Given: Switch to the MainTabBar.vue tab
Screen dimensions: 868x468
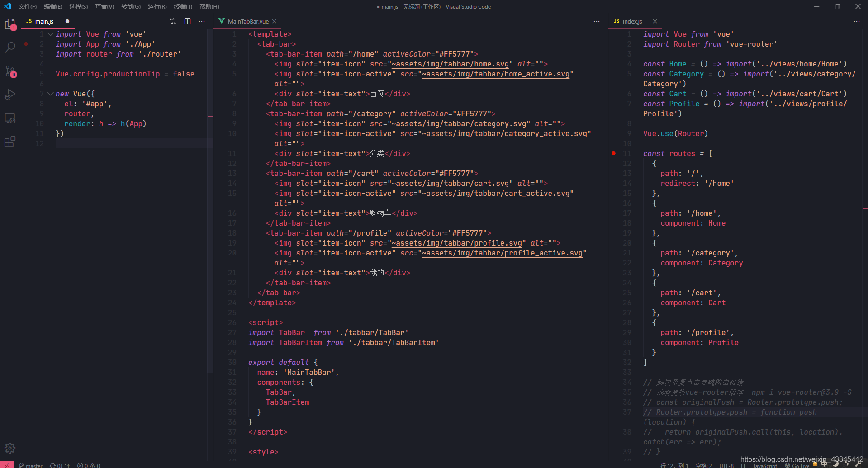Looking at the screenshot, I should point(248,21).
